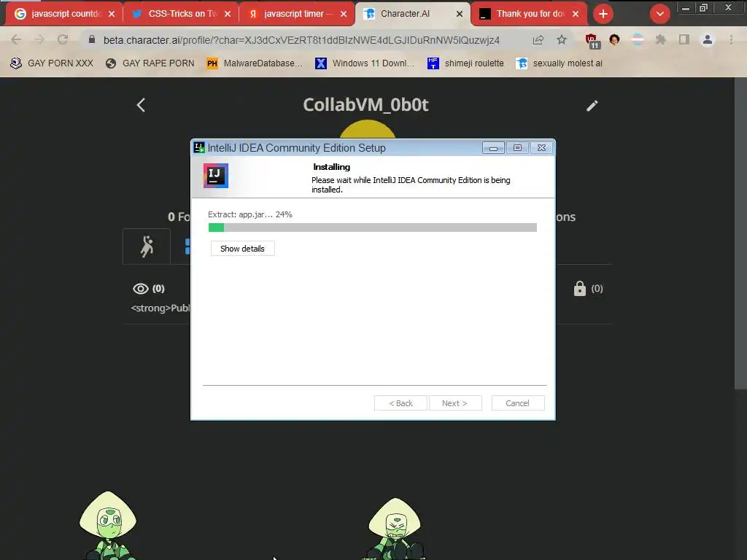
Task: Close the Character.AI tab
Action: click(460, 14)
